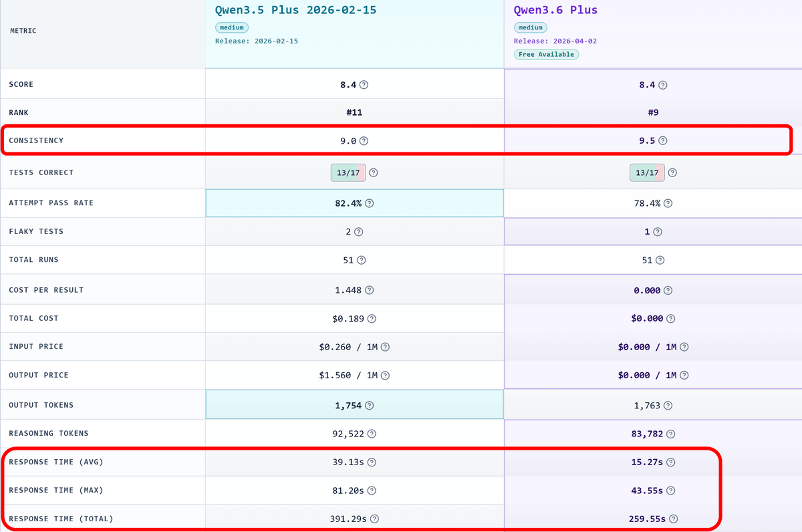Click help icon next to $1.560 / 1M output price
The height and width of the screenshot is (532, 802).
(x=385, y=376)
